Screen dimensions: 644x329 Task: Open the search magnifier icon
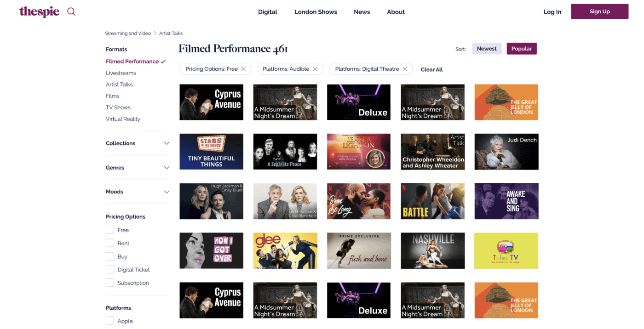[x=71, y=11]
